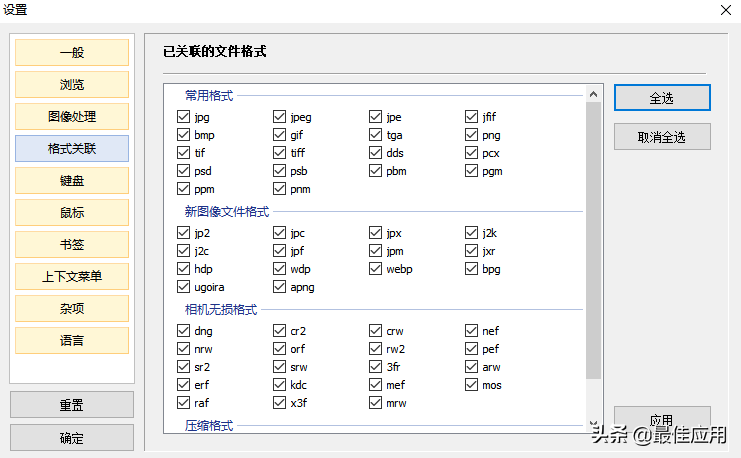Close the 设置 settings dialog

726,10
